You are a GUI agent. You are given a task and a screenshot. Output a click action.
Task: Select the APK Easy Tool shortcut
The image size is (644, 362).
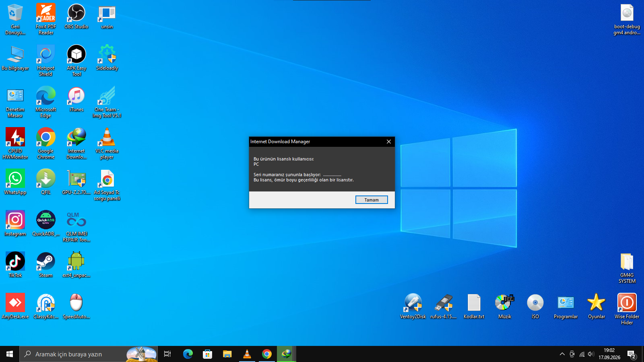click(x=76, y=61)
